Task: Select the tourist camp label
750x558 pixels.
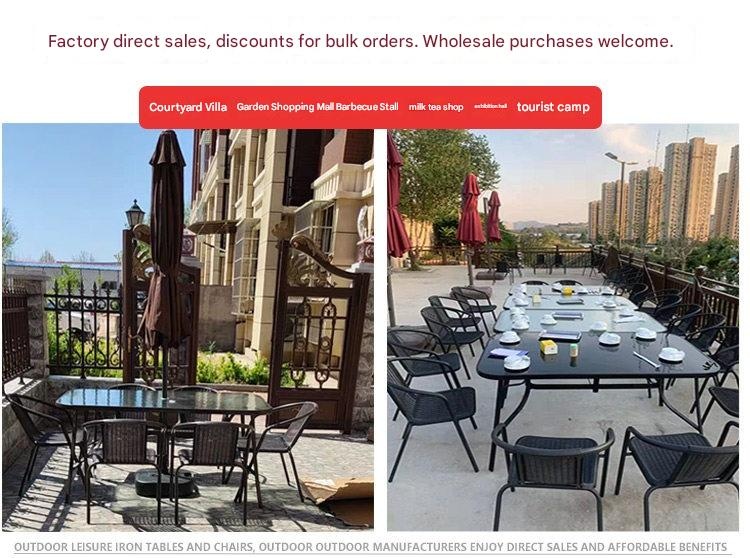Action: point(553,107)
